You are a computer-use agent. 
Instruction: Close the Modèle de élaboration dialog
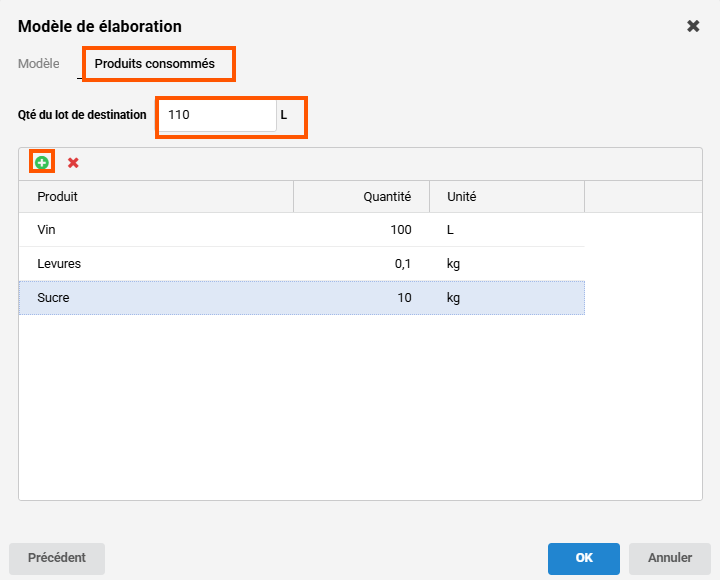693,26
